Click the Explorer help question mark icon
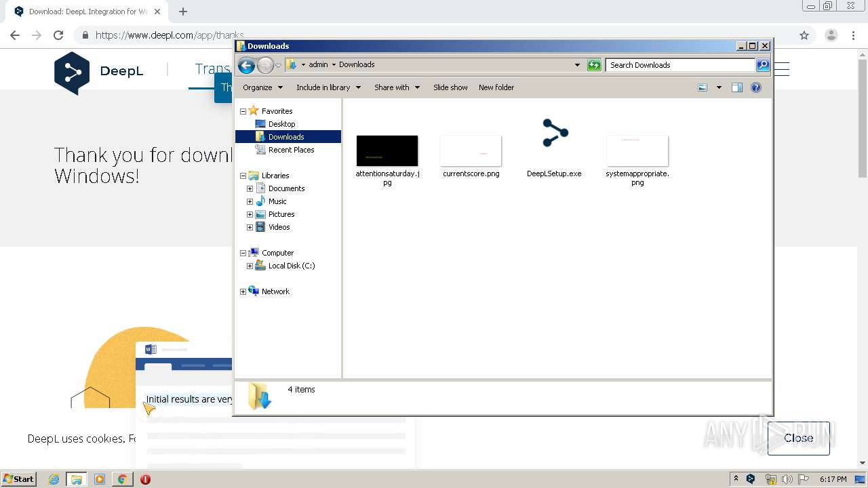868x488 pixels. click(756, 87)
